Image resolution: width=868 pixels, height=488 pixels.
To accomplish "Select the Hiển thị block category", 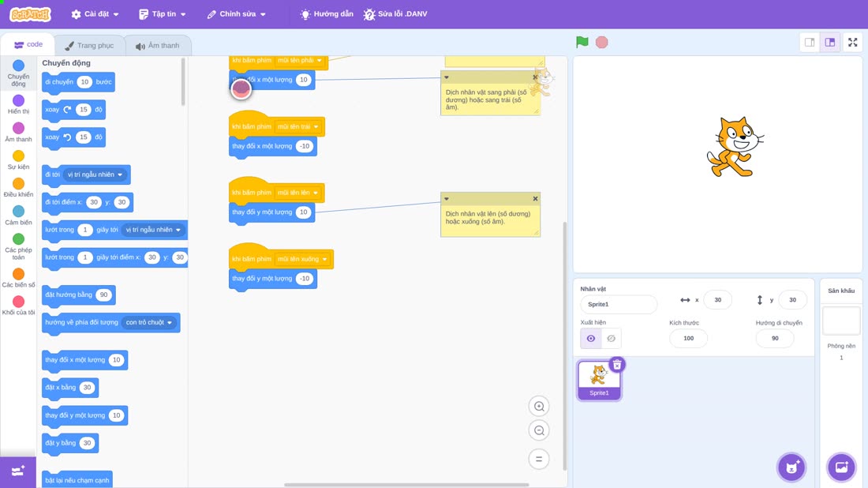I will pos(18,104).
